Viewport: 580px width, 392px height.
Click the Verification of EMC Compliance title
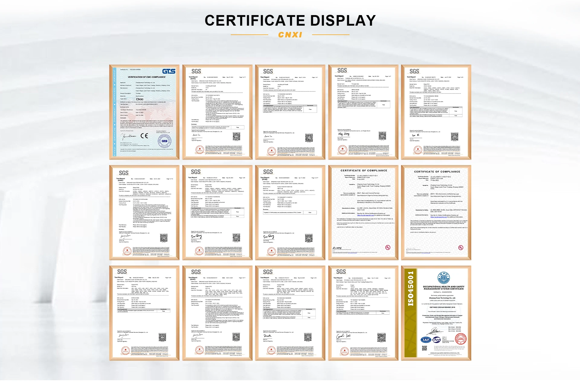click(147, 77)
